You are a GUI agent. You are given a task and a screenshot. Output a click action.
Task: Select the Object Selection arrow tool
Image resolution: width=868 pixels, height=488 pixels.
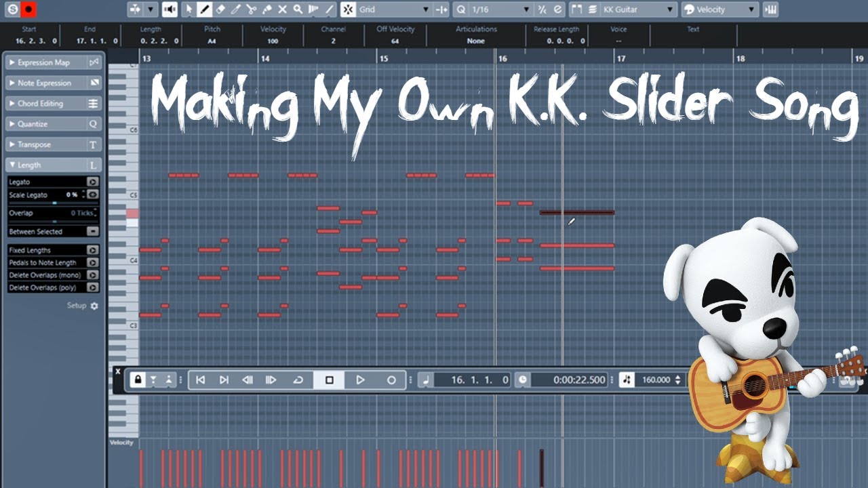coord(189,9)
